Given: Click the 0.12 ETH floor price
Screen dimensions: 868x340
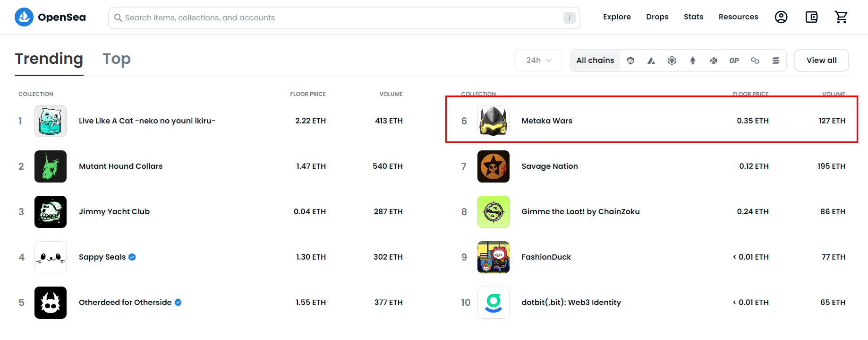Looking at the screenshot, I should point(754,166).
